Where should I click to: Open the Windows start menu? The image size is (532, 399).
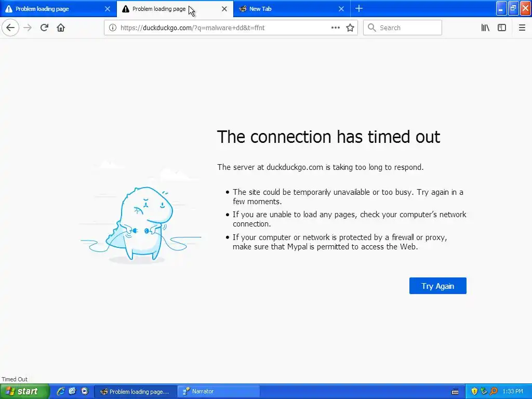pos(24,391)
